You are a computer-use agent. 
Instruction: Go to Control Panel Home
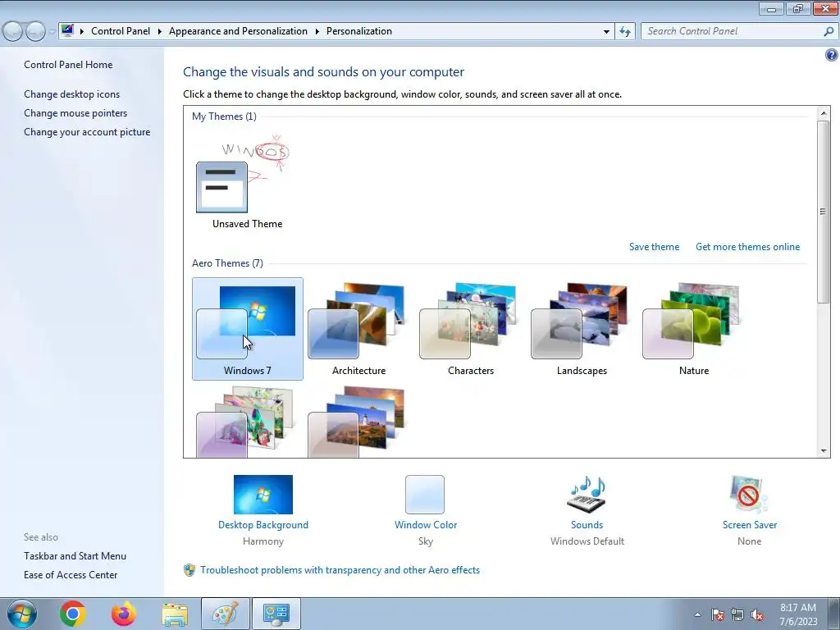(x=68, y=65)
